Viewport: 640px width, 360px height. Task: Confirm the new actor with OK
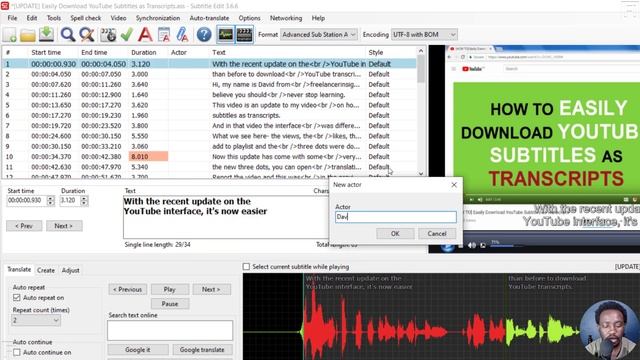click(x=395, y=233)
